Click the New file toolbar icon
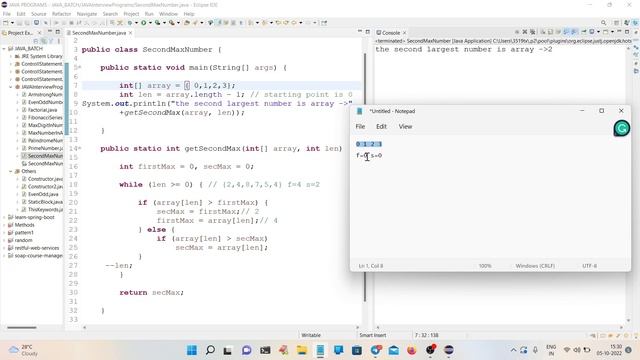 [5, 23]
